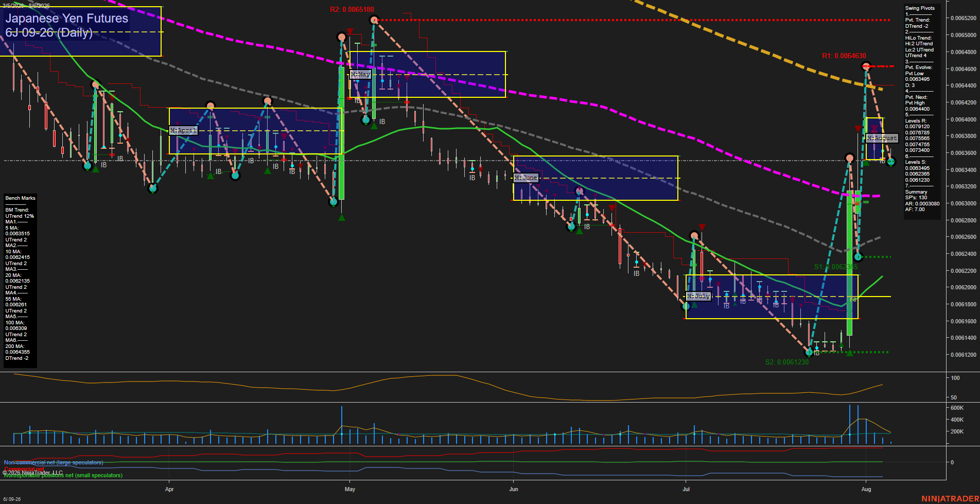The image size is (980, 504).
Task: Click the 'Levels S:' heading
Action: click(916, 162)
